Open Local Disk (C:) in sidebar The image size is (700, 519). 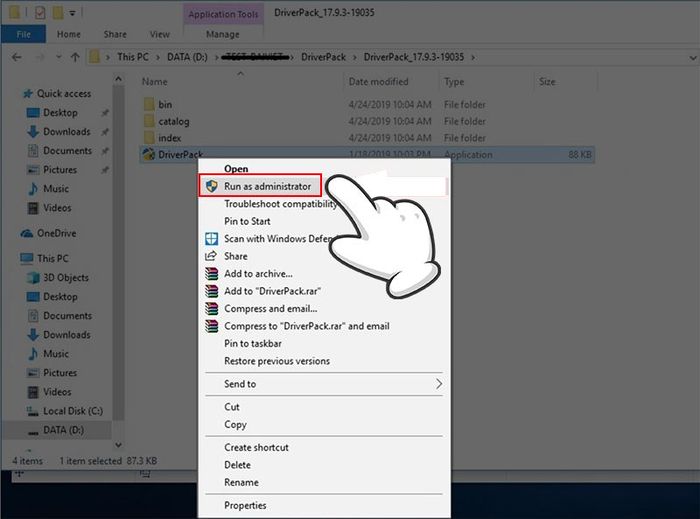[x=73, y=411]
